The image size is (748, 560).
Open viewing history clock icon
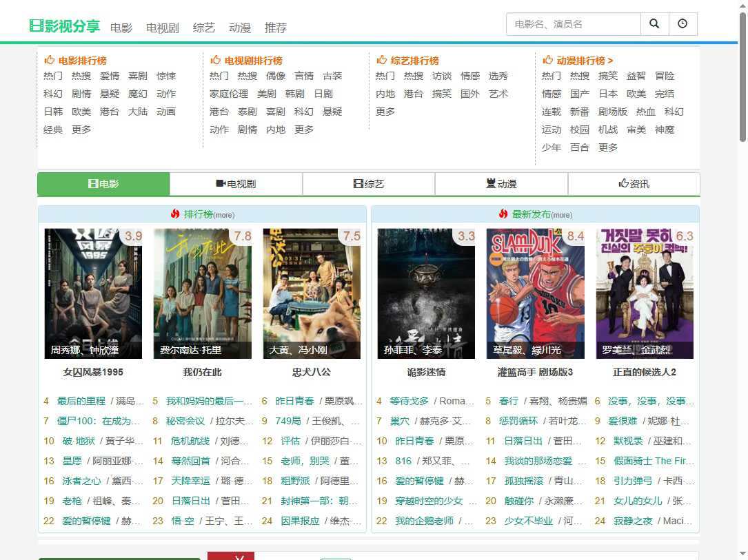[x=683, y=24]
